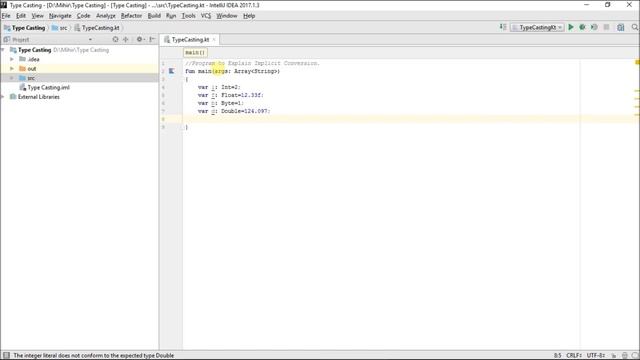This screenshot has height=360, width=640.
Task: Click the var b: Byte=1 code line
Action: (x=220, y=103)
